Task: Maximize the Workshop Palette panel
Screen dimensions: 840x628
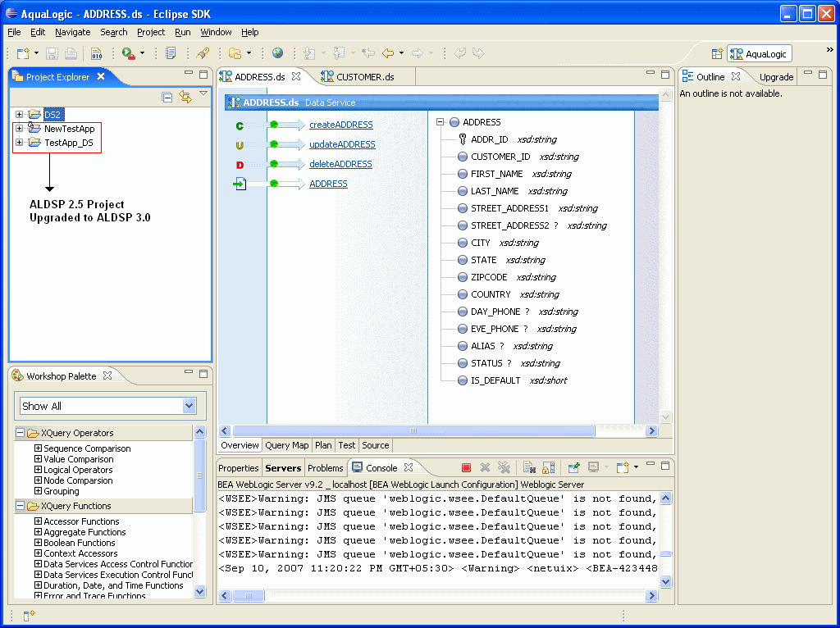Action: 203,373
